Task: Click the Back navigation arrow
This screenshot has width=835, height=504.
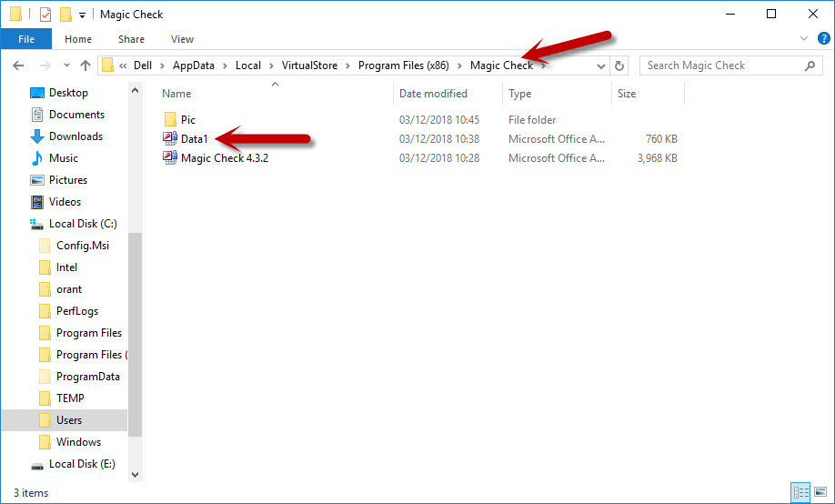Action: pyautogui.click(x=18, y=66)
